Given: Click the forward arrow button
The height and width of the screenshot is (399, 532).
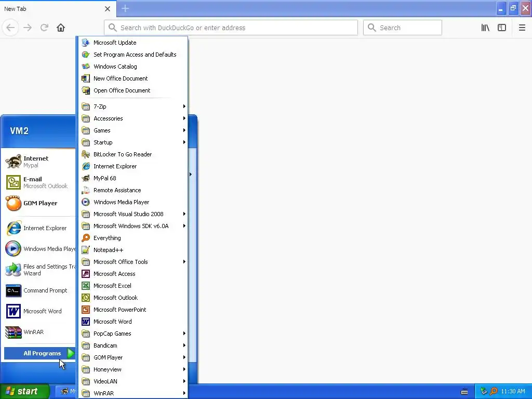Looking at the screenshot, I should [28, 28].
